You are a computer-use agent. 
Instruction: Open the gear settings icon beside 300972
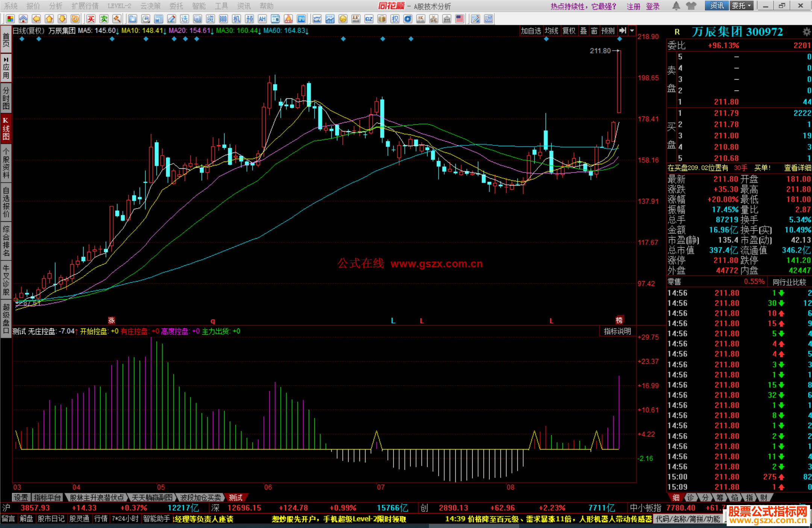coord(806,32)
